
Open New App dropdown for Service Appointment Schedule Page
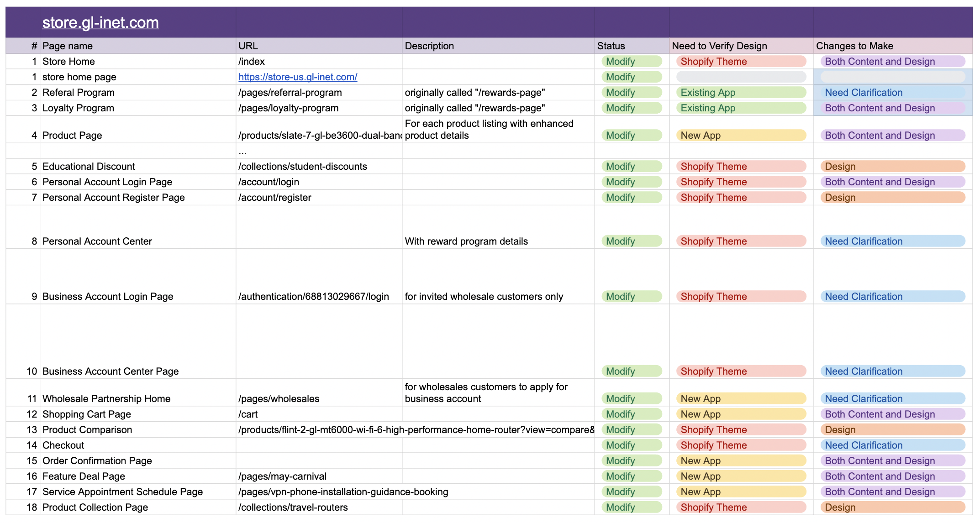pyautogui.click(x=741, y=492)
